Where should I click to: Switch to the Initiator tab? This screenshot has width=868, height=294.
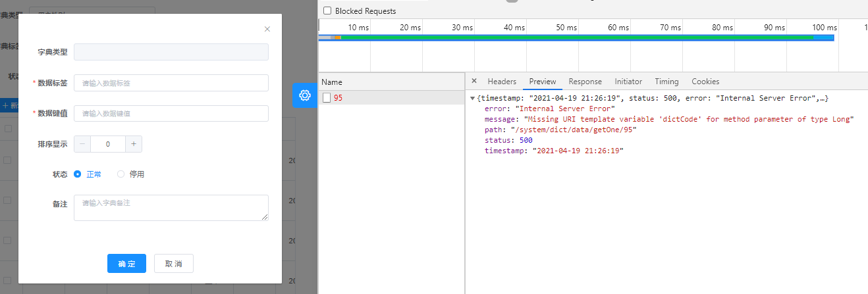[628, 82]
